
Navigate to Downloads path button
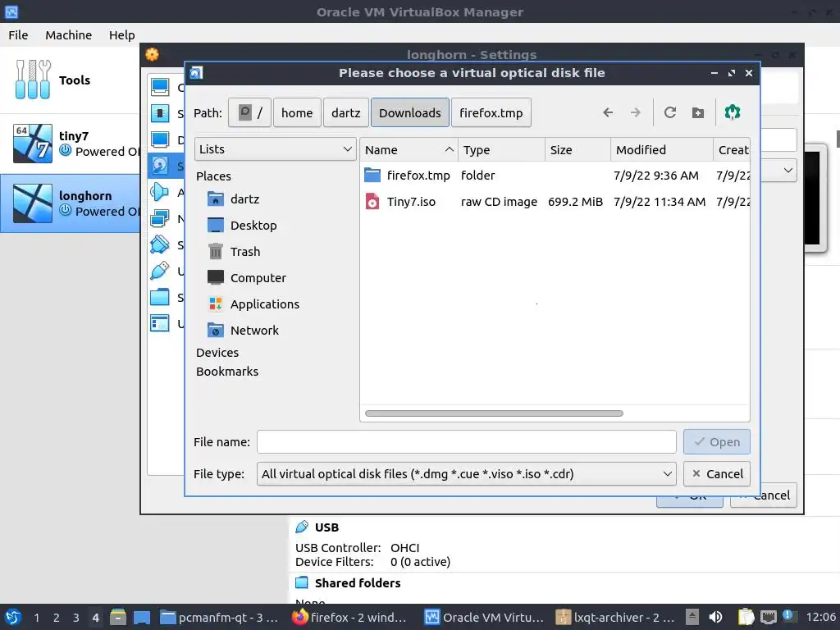[x=410, y=112]
